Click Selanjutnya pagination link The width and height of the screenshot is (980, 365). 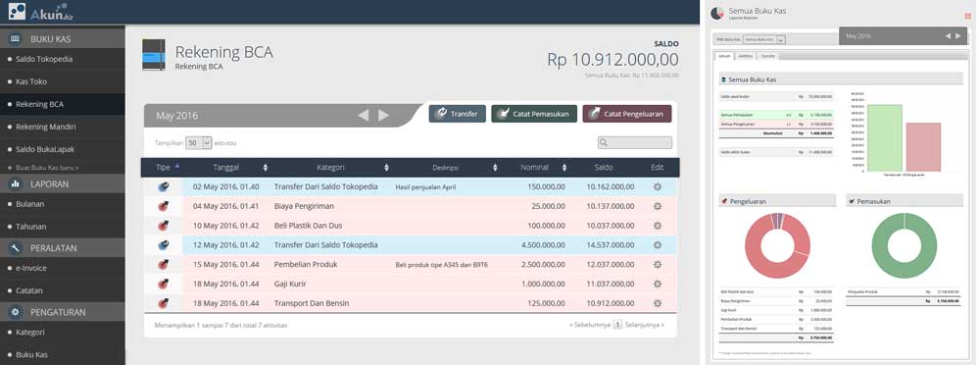(645, 325)
